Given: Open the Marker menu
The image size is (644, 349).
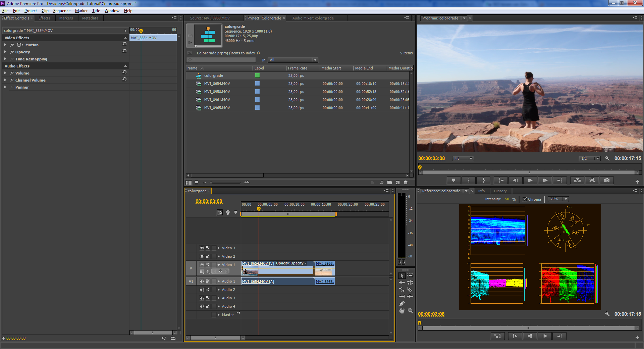Looking at the screenshot, I should [x=81, y=11].
